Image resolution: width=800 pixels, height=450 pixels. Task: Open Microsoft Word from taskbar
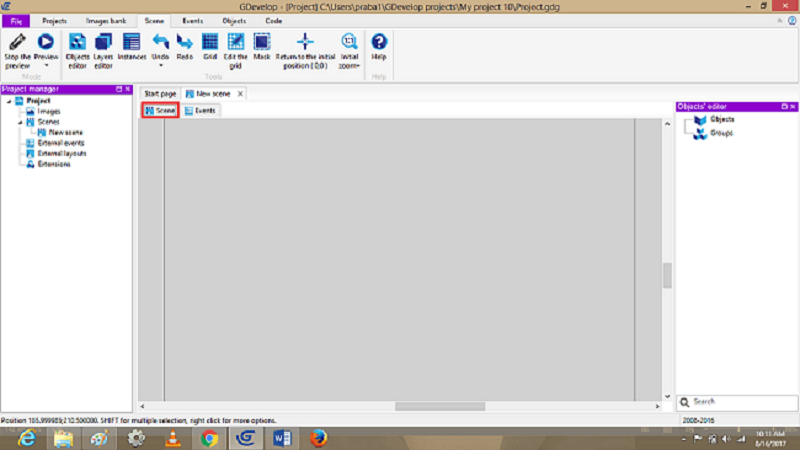282,438
